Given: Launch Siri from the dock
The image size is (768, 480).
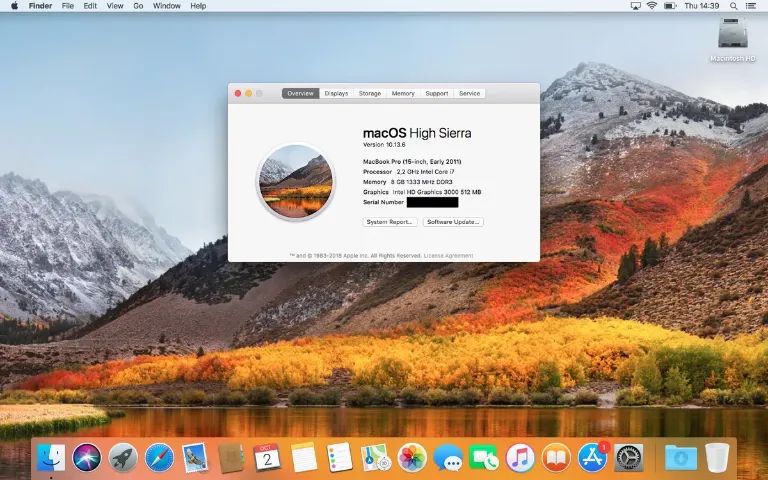Looking at the screenshot, I should pyautogui.click(x=87, y=457).
